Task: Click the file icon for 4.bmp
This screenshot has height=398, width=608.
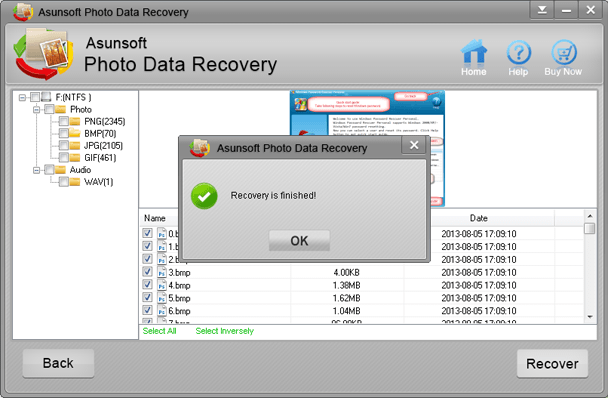Action: point(162,285)
